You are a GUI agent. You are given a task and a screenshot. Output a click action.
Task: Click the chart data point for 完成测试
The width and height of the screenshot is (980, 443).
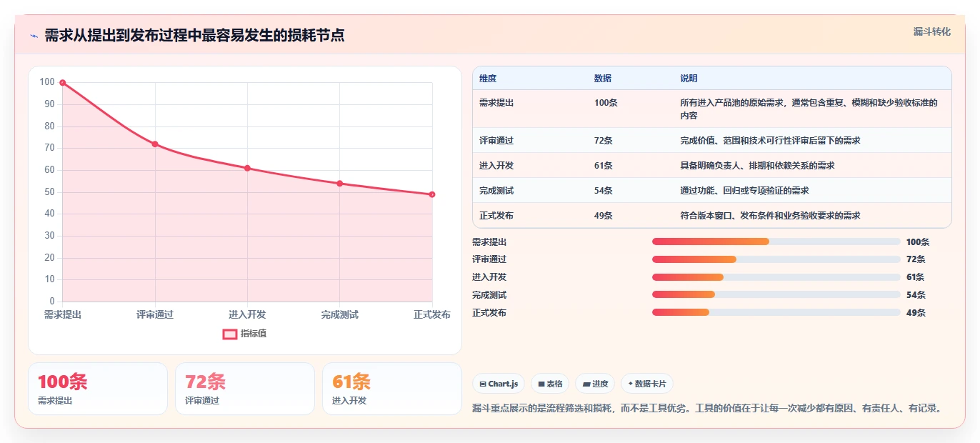pyautogui.click(x=340, y=184)
